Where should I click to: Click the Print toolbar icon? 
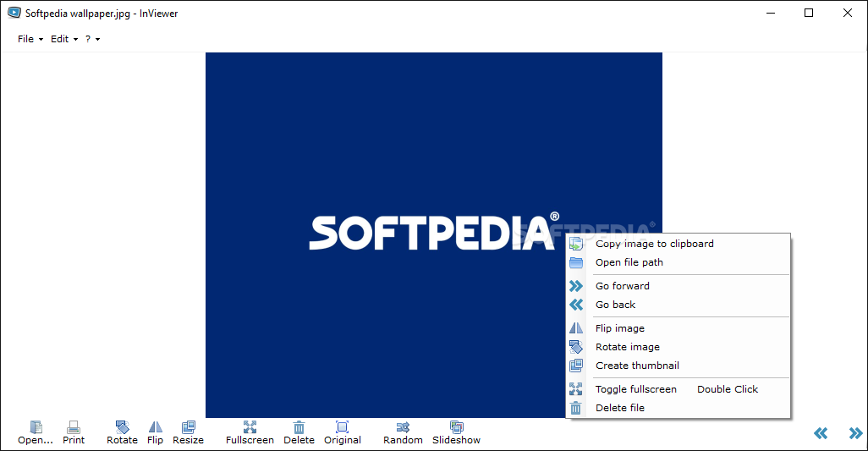point(74,432)
